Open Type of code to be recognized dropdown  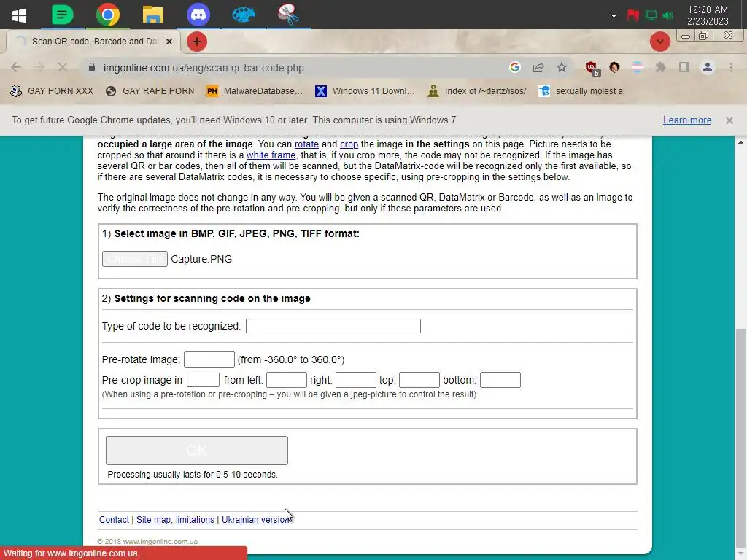click(x=333, y=326)
